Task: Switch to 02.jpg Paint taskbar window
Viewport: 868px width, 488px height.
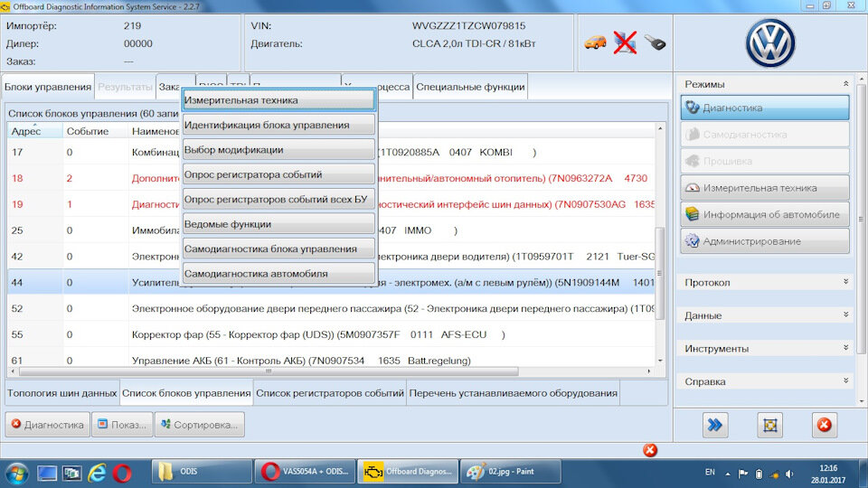Action: point(510,472)
